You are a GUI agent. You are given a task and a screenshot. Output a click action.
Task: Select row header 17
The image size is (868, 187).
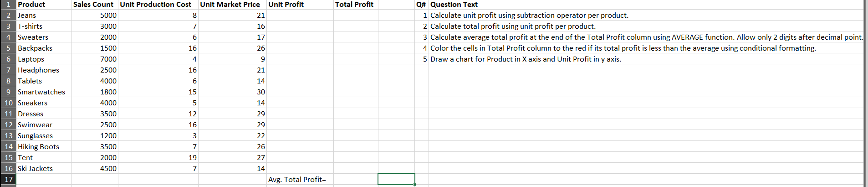click(8, 179)
